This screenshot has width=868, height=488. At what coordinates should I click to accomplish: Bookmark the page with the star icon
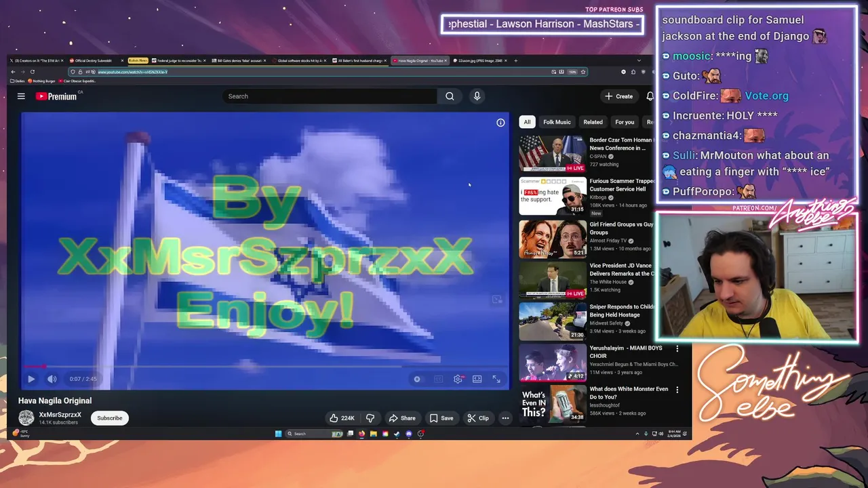[x=583, y=72]
